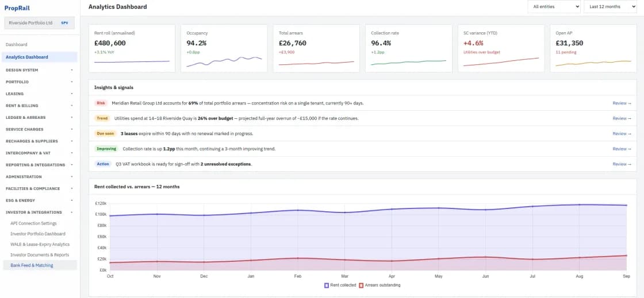644x298 pixels.
Task: Click the Rent collected vs. arrears heading
Action: click(137, 187)
